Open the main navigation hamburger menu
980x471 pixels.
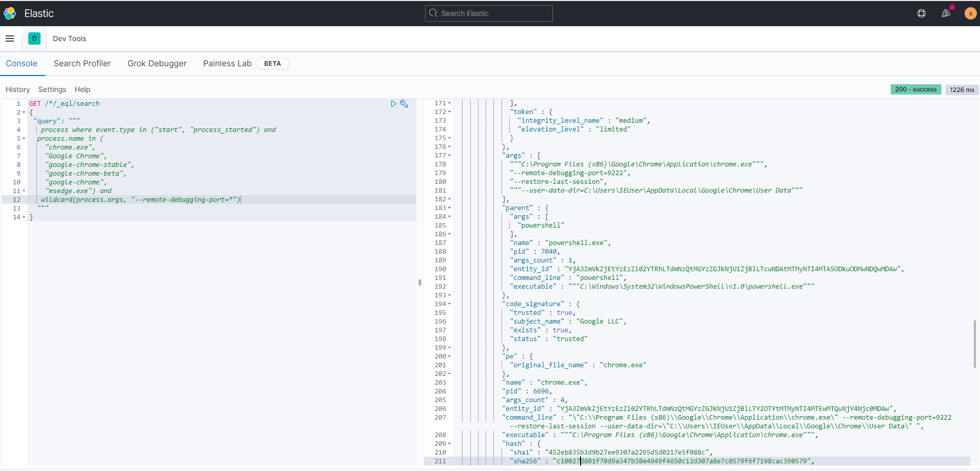pos(10,39)
